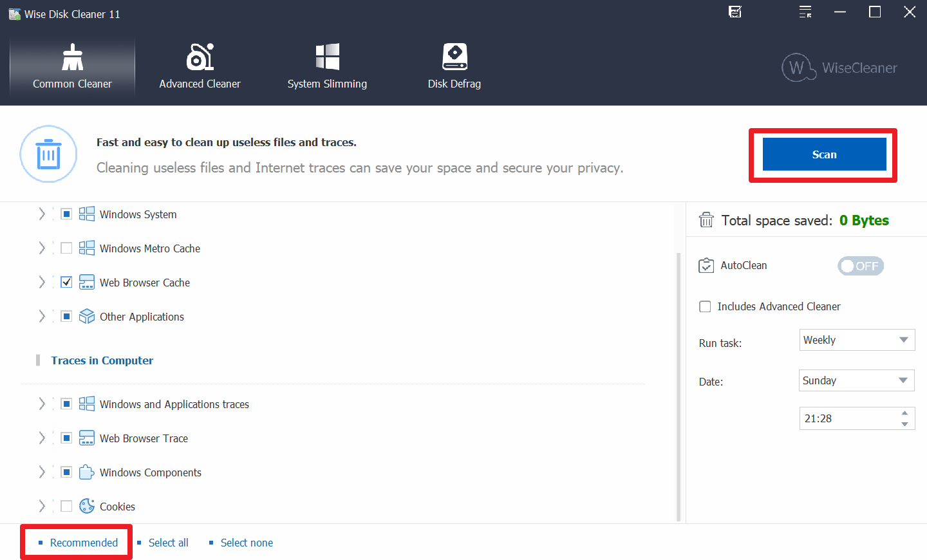Expand the Windows Metro Cache node
Screen dimensions: 927x560
pyautogui.click(x=42, y=248)
